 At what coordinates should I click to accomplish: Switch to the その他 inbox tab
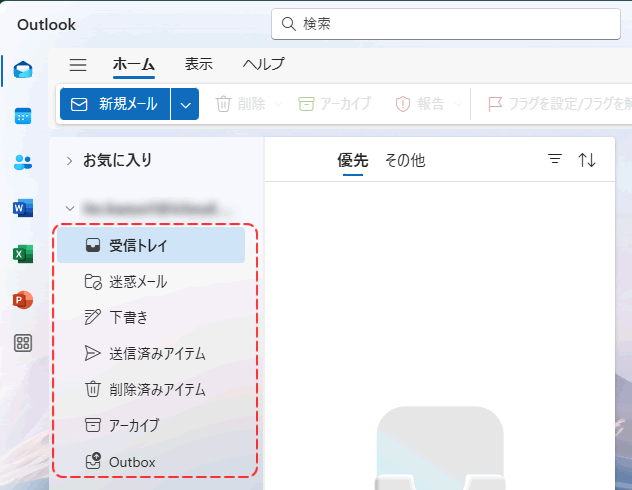405,160
